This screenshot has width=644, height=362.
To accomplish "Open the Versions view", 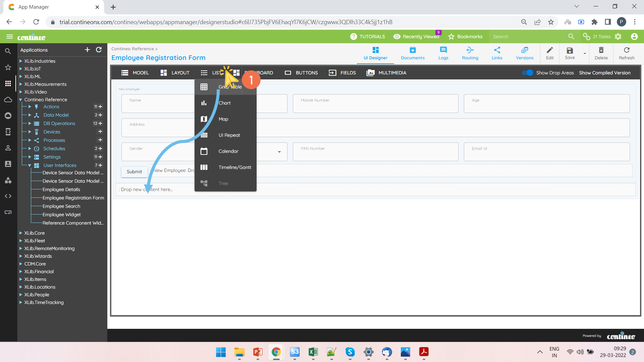I will (524, 53).
